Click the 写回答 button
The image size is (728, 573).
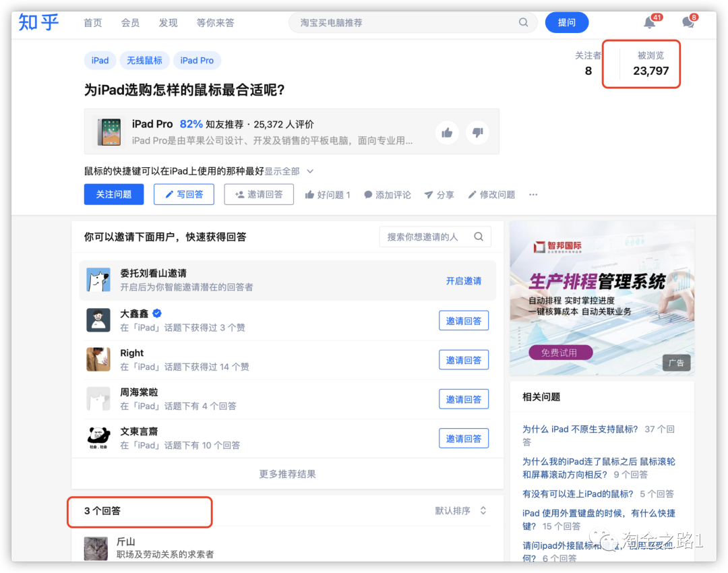[x=184, y=194]
